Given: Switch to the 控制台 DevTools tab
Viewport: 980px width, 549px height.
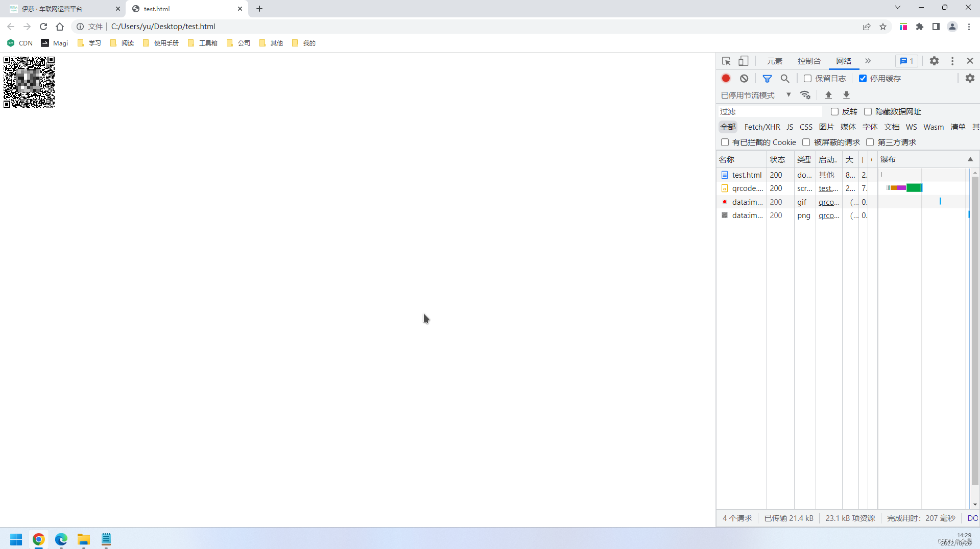Looking at the screenshot, I should click(809, 61).
